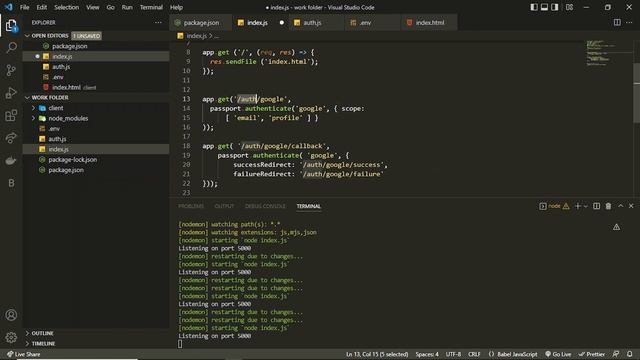Image resolution: width=640 pixels, height=360 pixels.
Task: Show the Output panel tab
Action: tap(224, 206)
